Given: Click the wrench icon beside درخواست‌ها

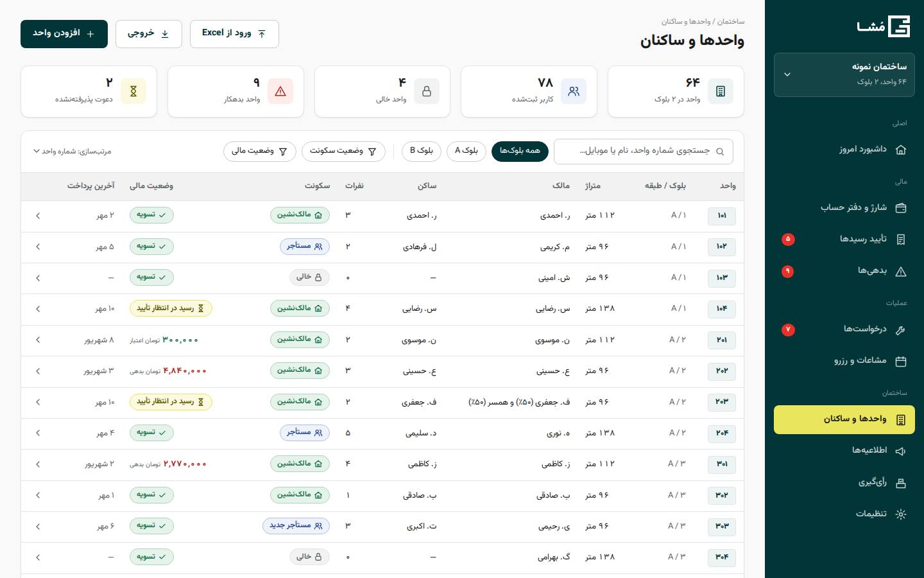Looking at the screenshot, I should pos(901,329).
